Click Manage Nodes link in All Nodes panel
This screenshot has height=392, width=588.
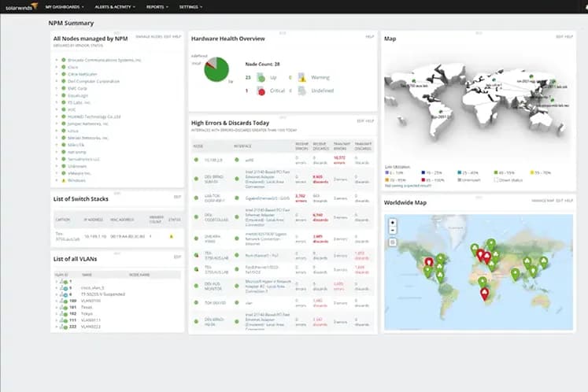(x=149, y=37)
